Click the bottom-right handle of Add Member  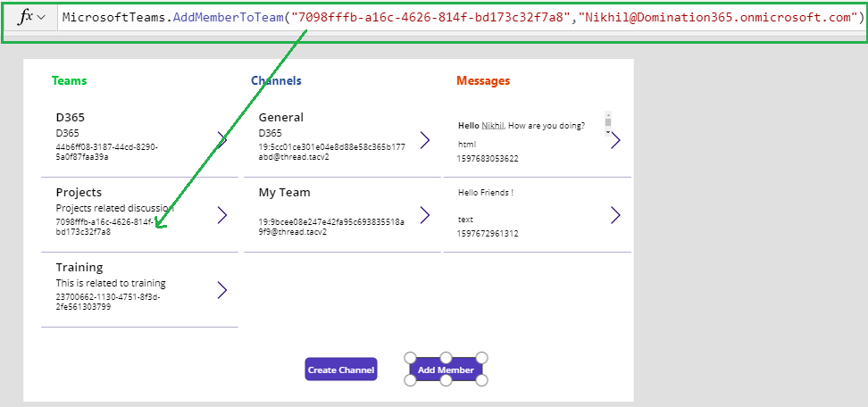(482, 380)
